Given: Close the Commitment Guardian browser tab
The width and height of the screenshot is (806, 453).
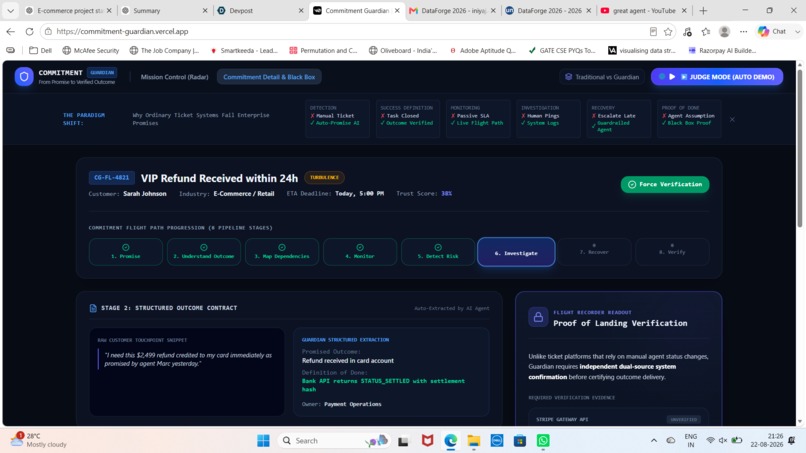Looking at the screenshot, I should 397,10.
